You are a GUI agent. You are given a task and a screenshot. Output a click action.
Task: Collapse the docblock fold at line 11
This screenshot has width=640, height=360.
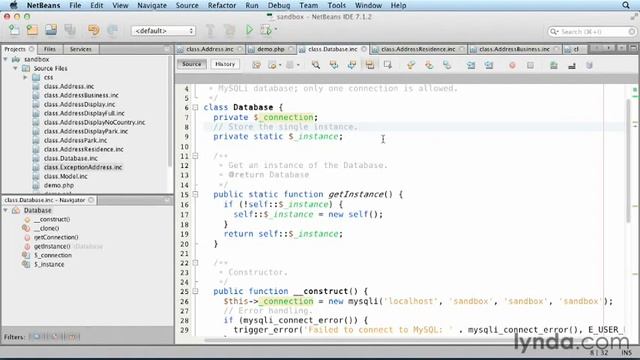pos(196,156)
